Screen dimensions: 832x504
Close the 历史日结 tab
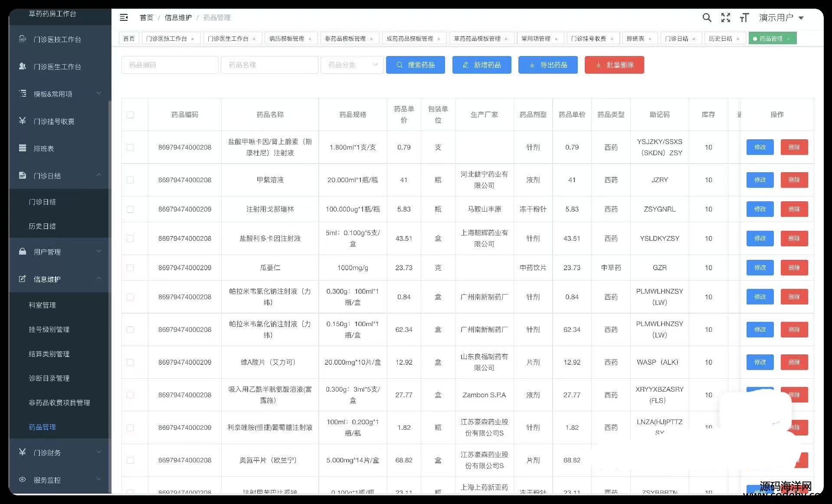738,39
